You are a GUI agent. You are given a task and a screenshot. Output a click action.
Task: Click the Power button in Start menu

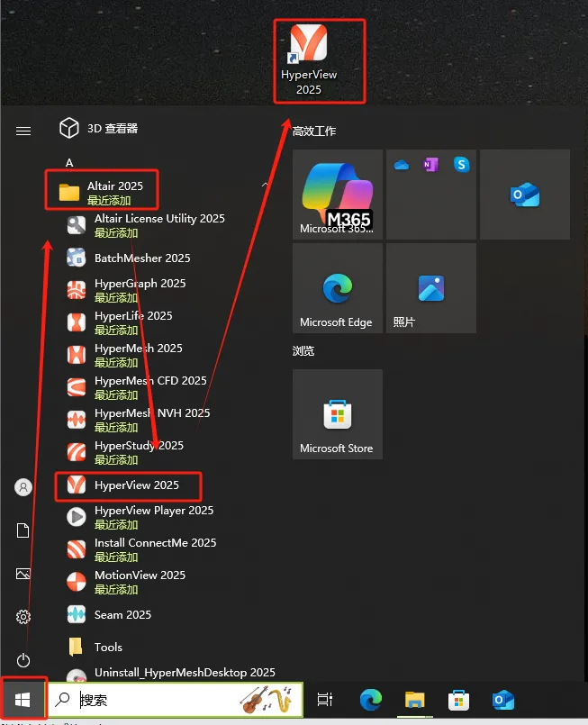coord(23,660)
